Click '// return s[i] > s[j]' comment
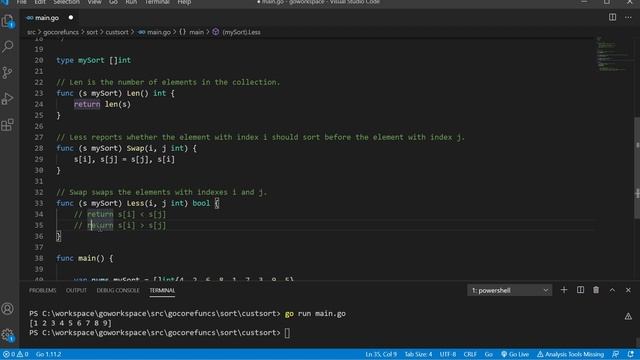This screenshot has width=640, height=360. pos(120,225)
